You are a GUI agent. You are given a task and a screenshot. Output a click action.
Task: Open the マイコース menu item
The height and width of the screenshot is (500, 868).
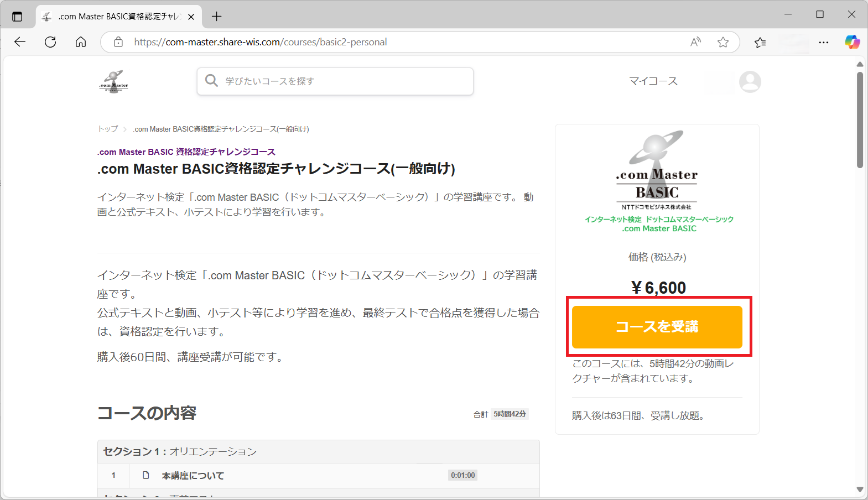[x=653, y=81]
